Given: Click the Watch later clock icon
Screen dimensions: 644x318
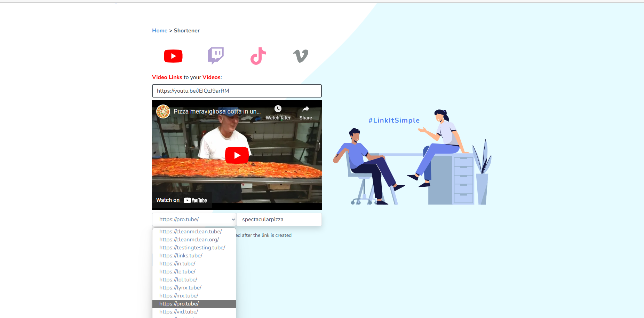Looking at the screenshot, I should (x=278, y=109).
